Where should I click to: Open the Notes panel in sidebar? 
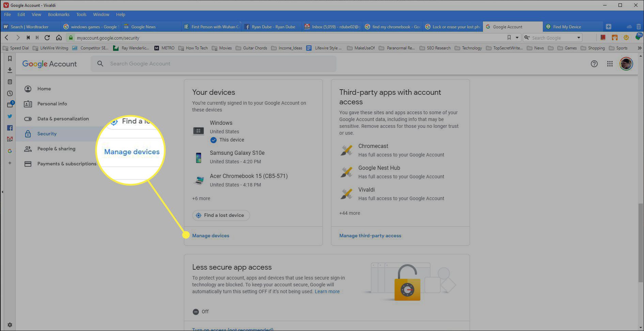10,82
